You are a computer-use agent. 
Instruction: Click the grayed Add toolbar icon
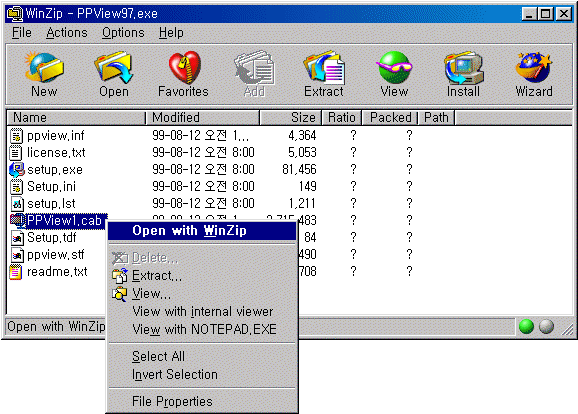click(x=254, y=67)
